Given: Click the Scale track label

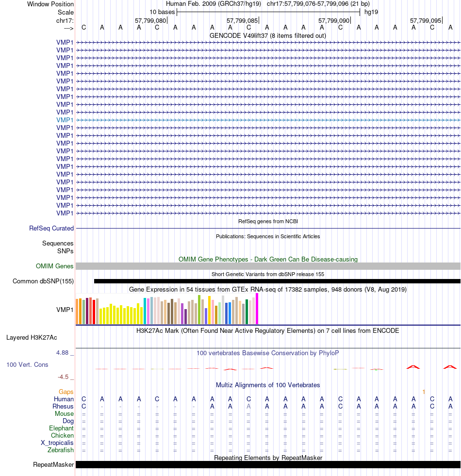Looking at the screenshot, I should tap(66, 13).
